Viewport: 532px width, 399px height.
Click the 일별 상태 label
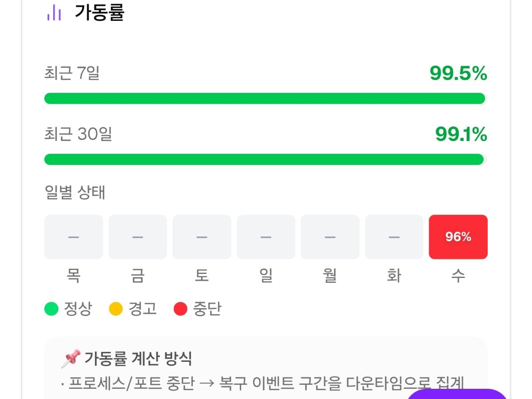click(75, 192)
